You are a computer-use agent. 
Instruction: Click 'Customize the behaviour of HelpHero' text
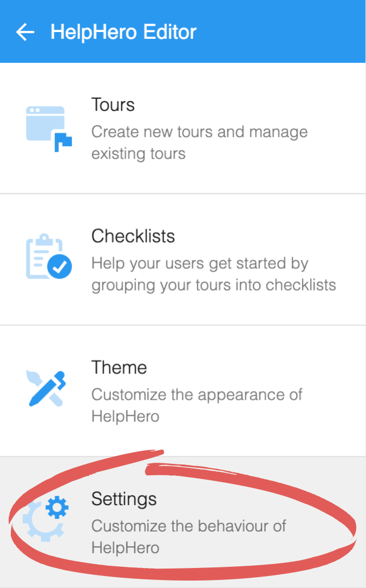coord(189,537)
